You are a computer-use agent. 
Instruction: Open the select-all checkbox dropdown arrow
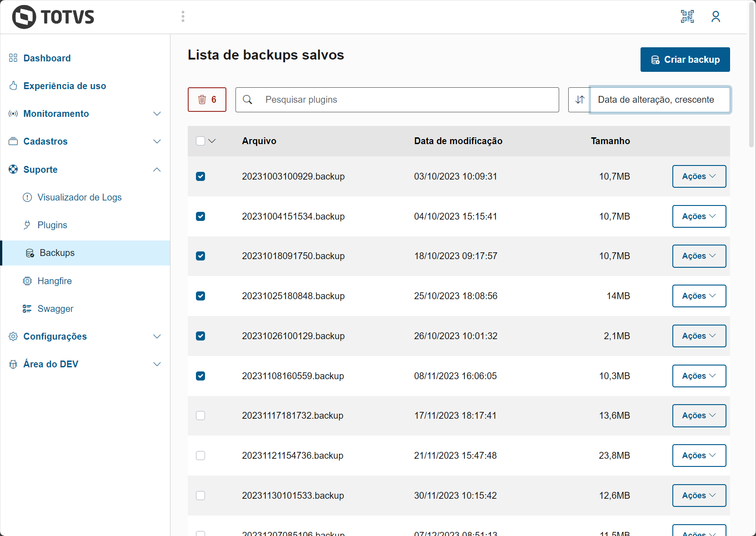tap(213, 141)
